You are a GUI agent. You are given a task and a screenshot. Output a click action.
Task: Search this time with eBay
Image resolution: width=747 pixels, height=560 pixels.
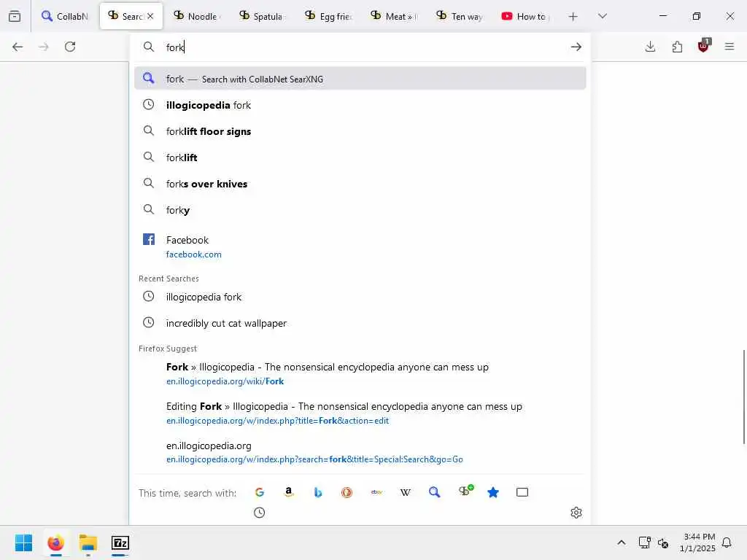click(376, 492)
